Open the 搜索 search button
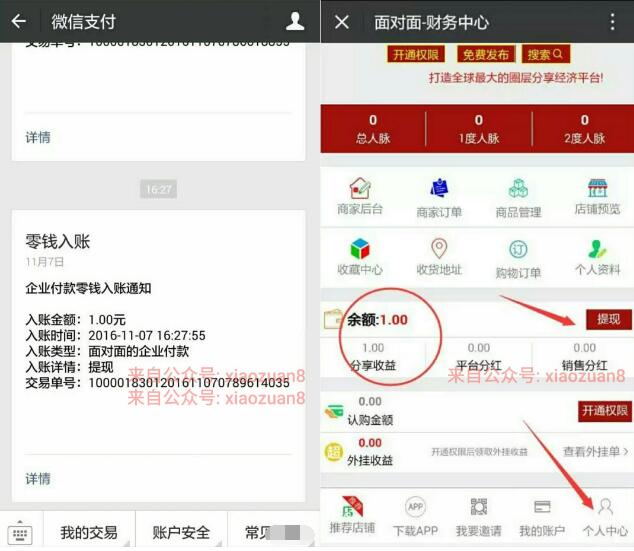The width and height of the screenshot is (634, 551). 545,54
